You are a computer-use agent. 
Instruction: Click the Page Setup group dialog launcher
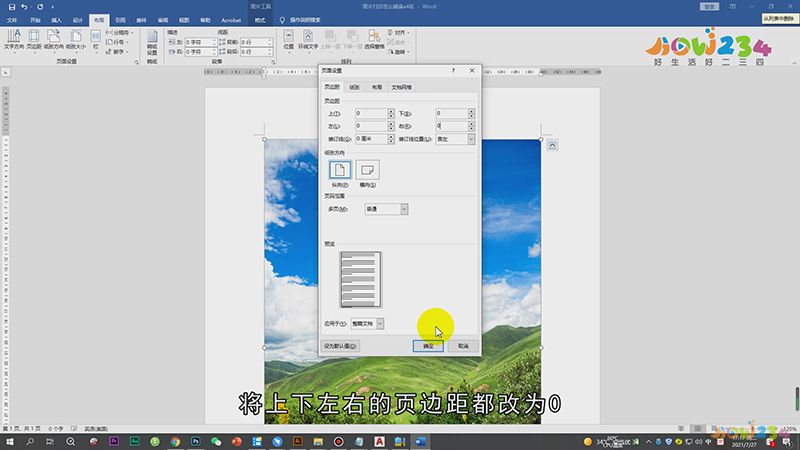pyautogui.click(x=136, y=62)
